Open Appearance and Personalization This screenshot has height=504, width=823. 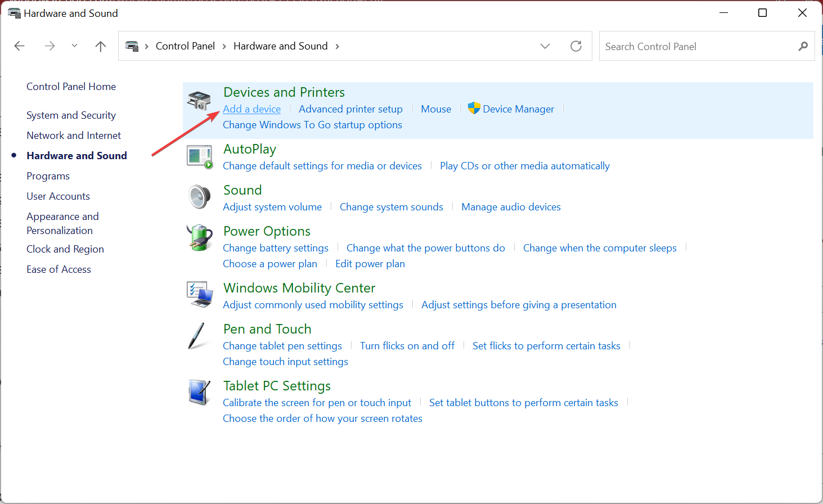(62, 223)
